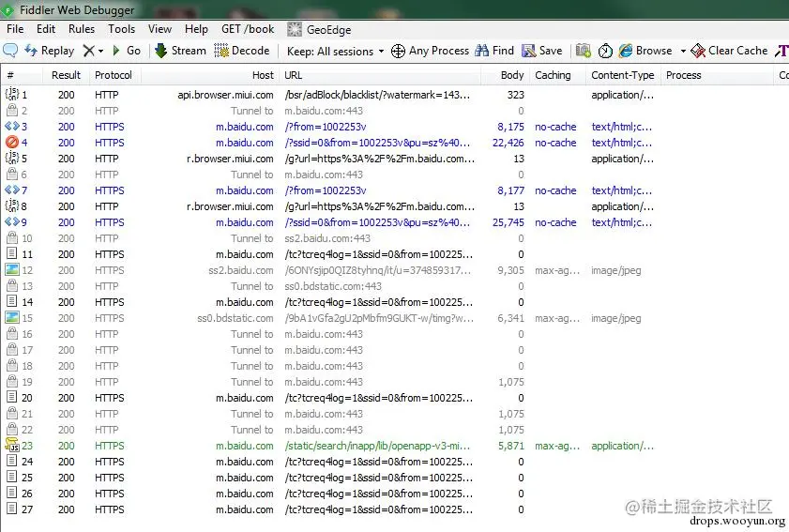789x532 pixels.
Task: Click the camera screenshot icon
Action: (584, 51)
